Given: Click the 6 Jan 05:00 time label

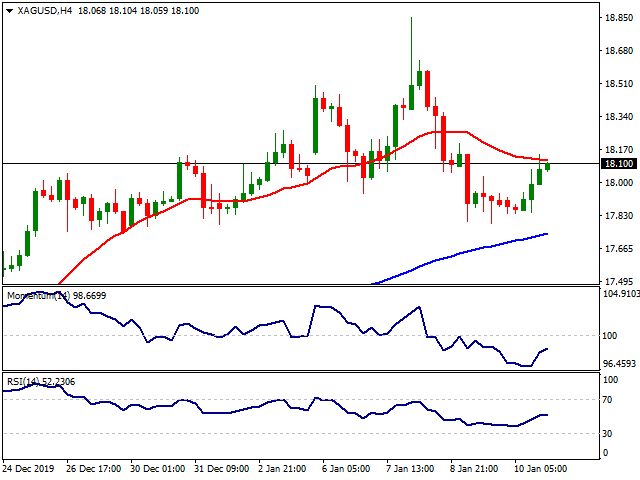Looking at the screenshot, I should [346, 469].
